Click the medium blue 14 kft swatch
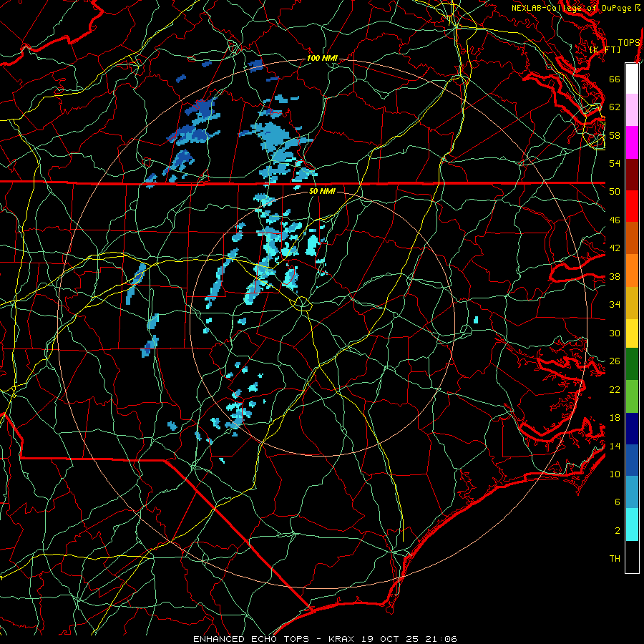644x644 pixels. [x=632, y=460]
